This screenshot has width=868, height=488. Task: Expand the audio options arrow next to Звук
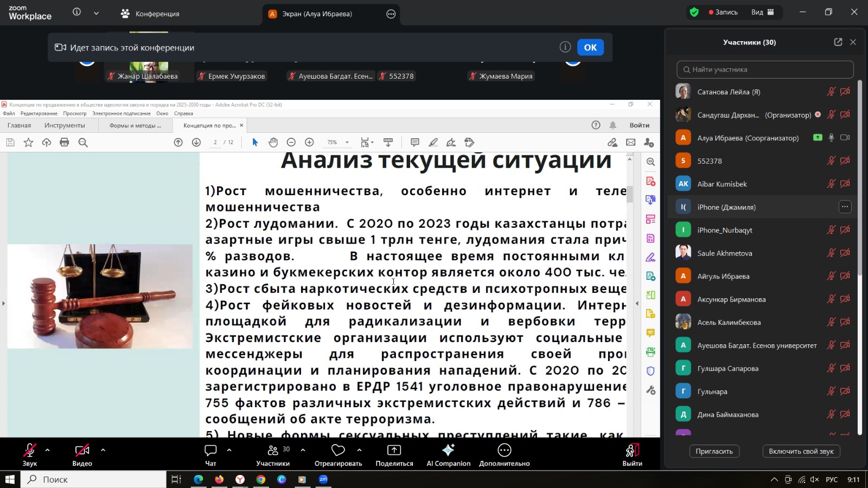coord(48,450)
